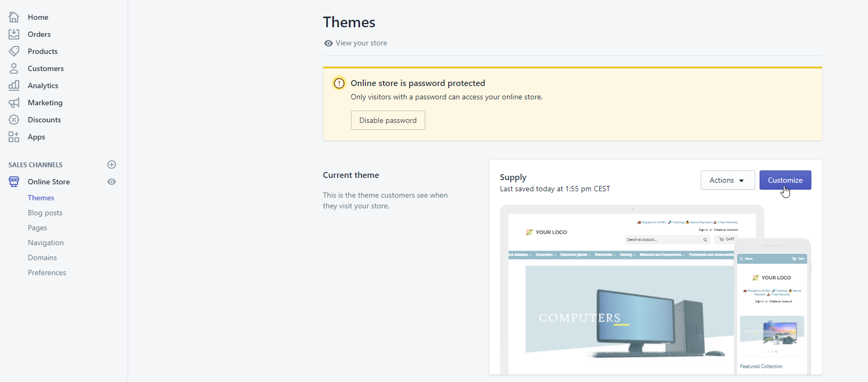
Task: Click the Home icon in sidebar
Action: (14, 17)
